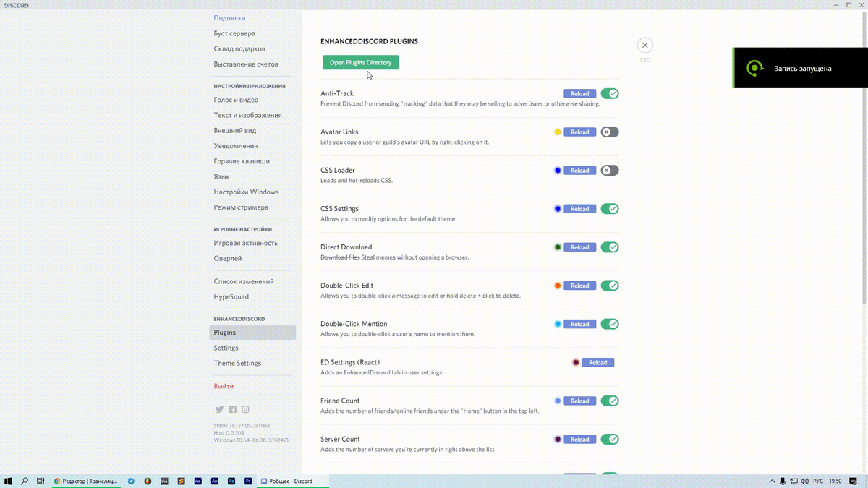Switch off the Server Count plugin

[x=610, y=439]
